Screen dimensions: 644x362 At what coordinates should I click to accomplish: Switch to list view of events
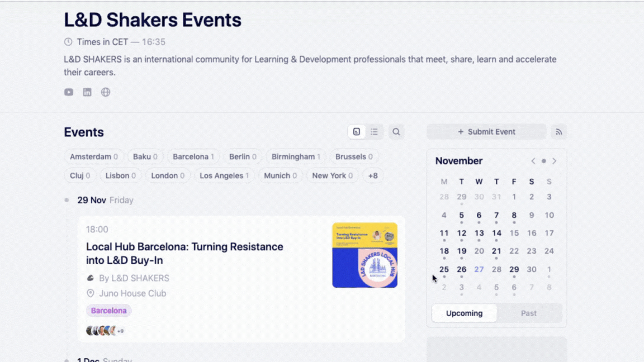coord(374,132)
